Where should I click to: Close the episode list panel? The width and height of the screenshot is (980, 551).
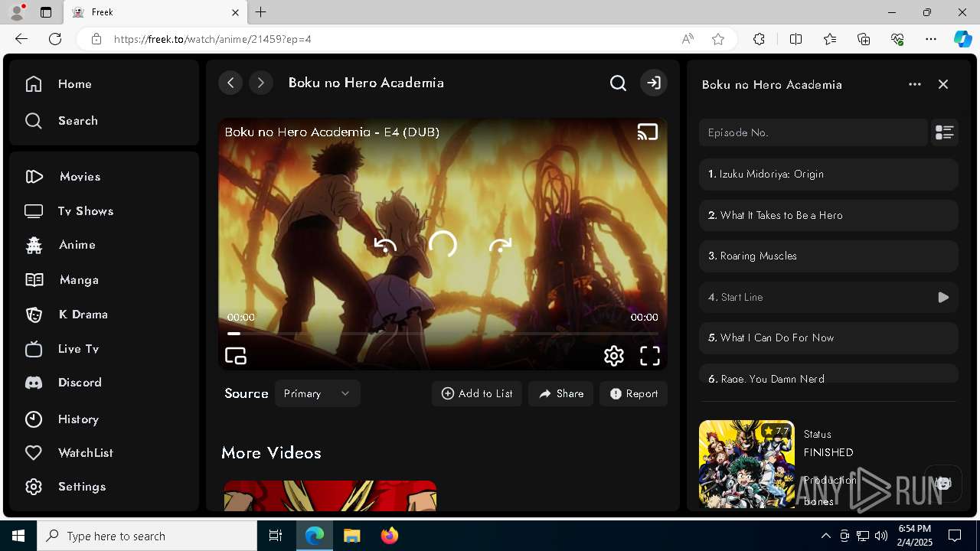[x=943, y=84]
